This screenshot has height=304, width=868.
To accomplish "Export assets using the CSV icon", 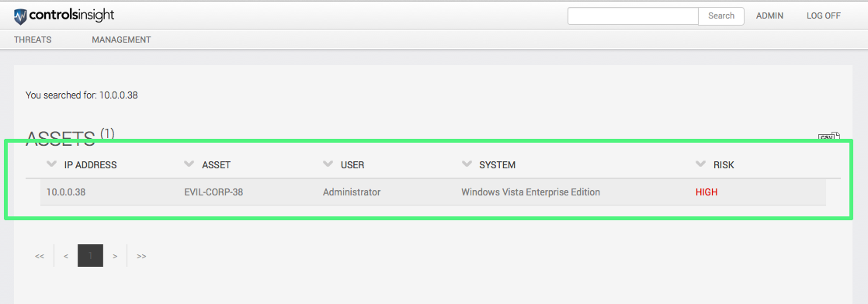I will [828, 136].
